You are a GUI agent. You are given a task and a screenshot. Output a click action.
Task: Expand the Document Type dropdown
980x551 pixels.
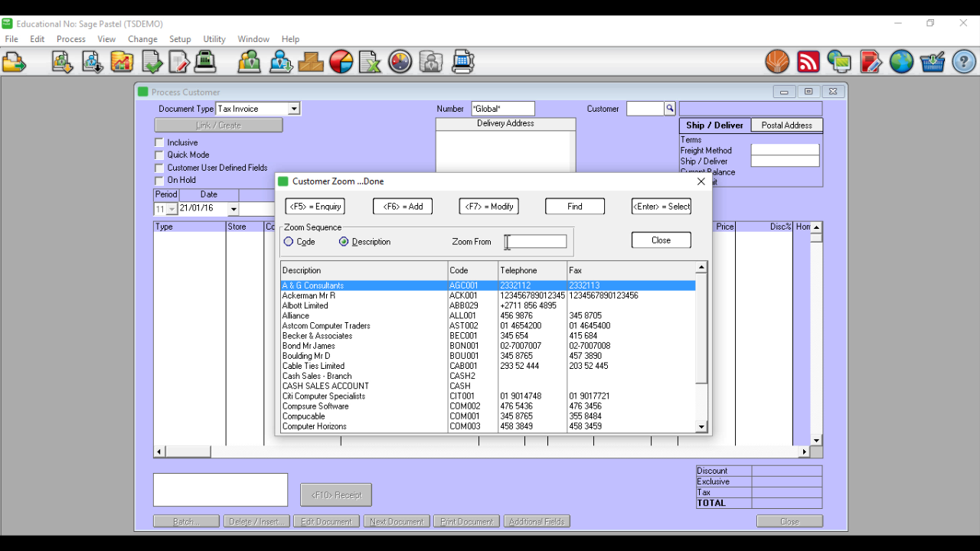293,109
